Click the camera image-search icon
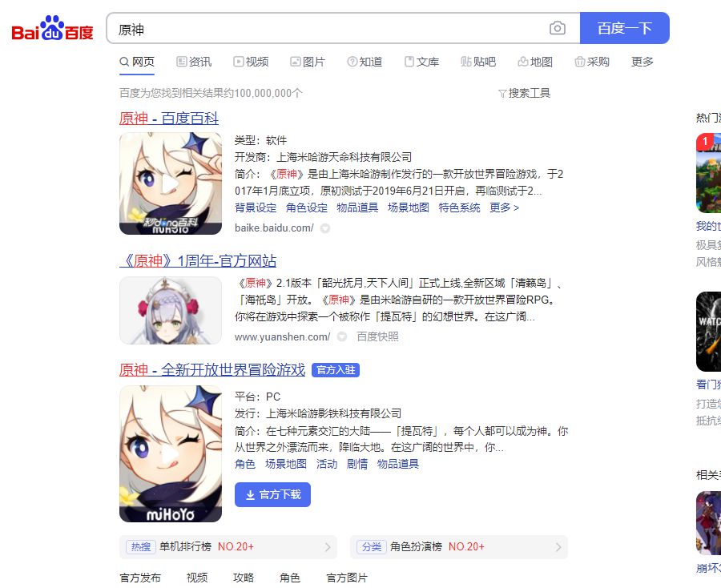Screen dimensions: 721x588 [x=558, y=29]
